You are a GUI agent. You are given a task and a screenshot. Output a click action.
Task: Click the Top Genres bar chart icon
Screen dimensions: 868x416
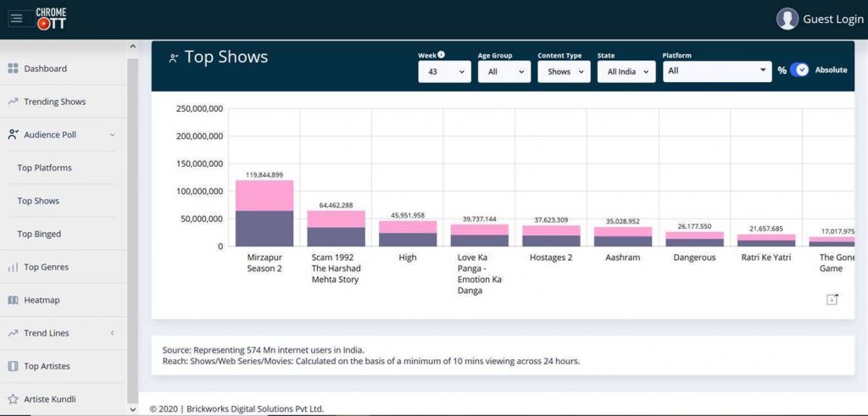tap(13, 268)
